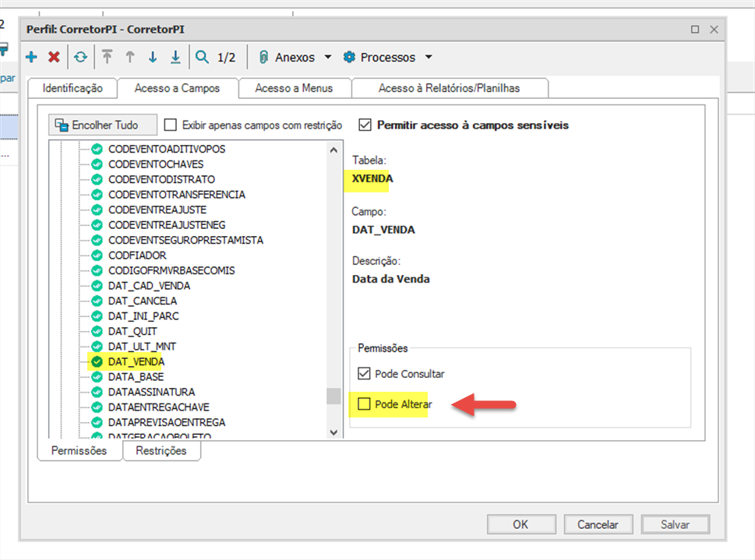Open the Acesso à Relatórios/Planilhas tab

pyautogui.click(x=450, y=88)
